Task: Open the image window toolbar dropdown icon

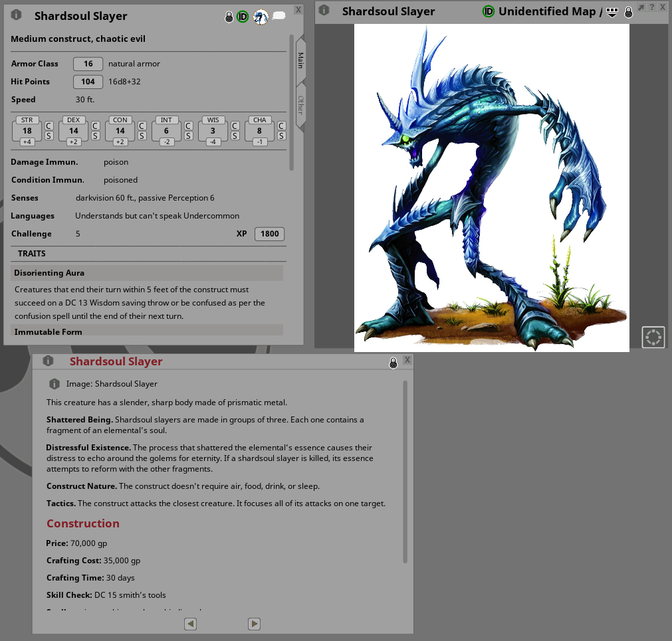Action: click(x=612, y=13)
